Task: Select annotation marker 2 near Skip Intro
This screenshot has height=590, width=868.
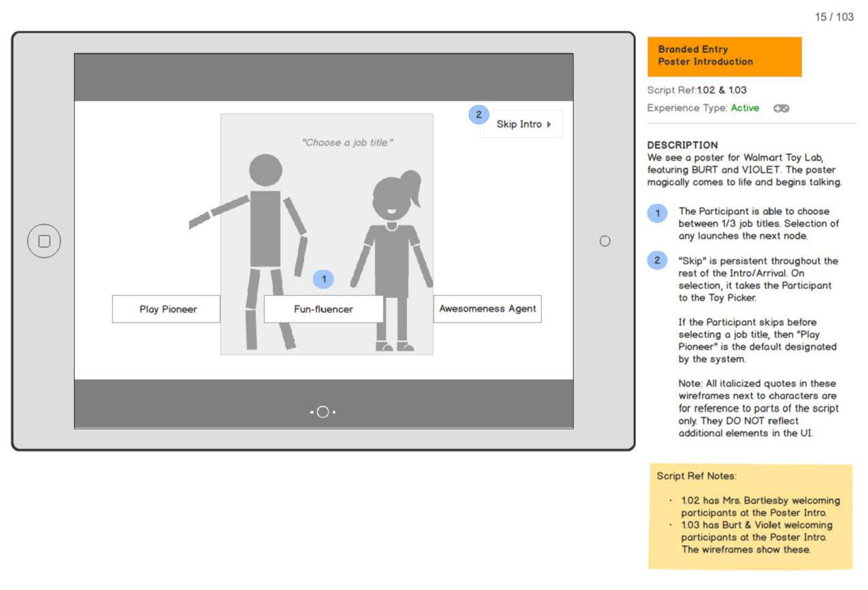Action: 479,115
